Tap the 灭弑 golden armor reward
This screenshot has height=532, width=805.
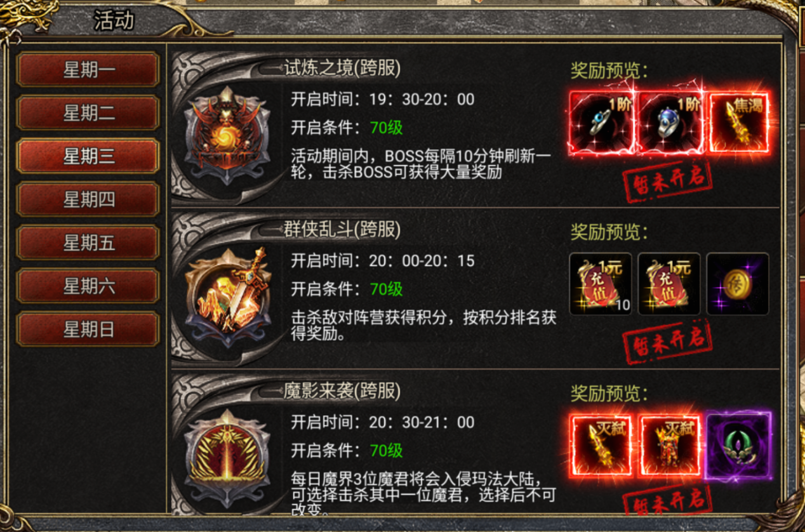point(669,445)
